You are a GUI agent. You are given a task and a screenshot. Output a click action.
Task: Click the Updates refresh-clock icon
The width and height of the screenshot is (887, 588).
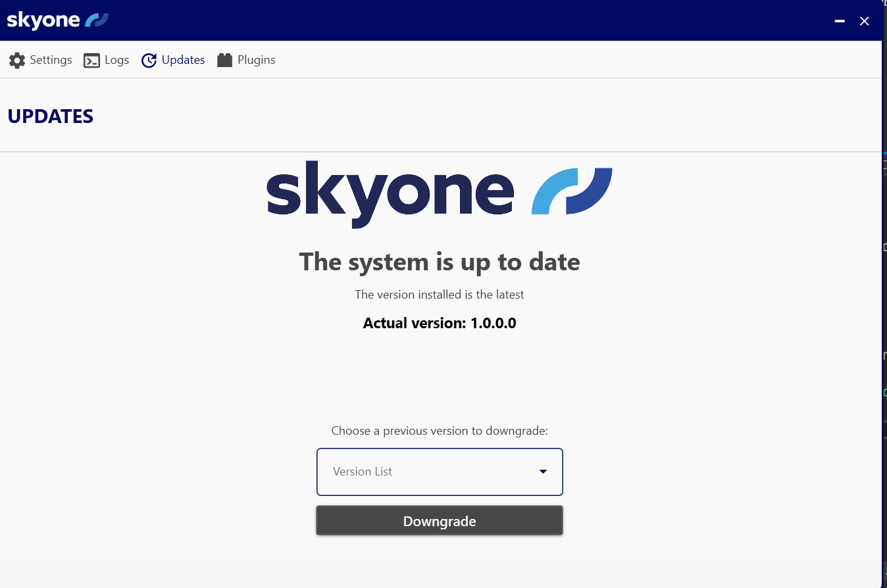coord(149,61)
